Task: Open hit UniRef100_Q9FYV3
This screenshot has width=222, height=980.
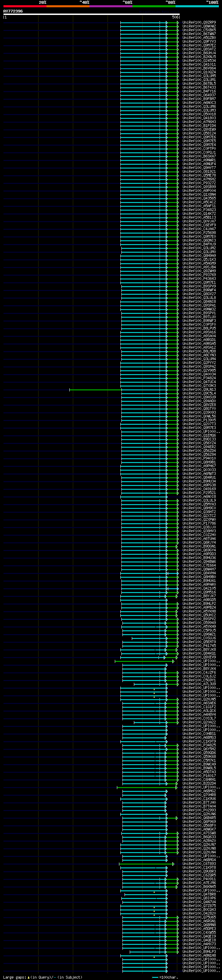Action: [x=199, y=41]
